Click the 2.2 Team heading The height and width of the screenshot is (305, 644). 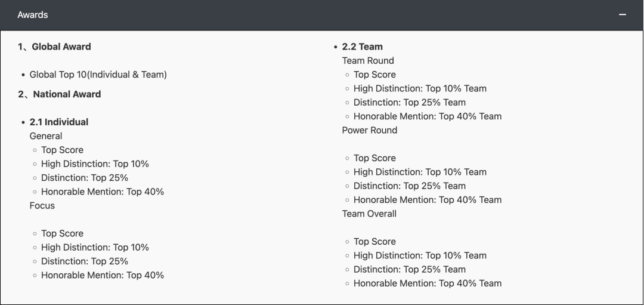click(x=362, y=47)
